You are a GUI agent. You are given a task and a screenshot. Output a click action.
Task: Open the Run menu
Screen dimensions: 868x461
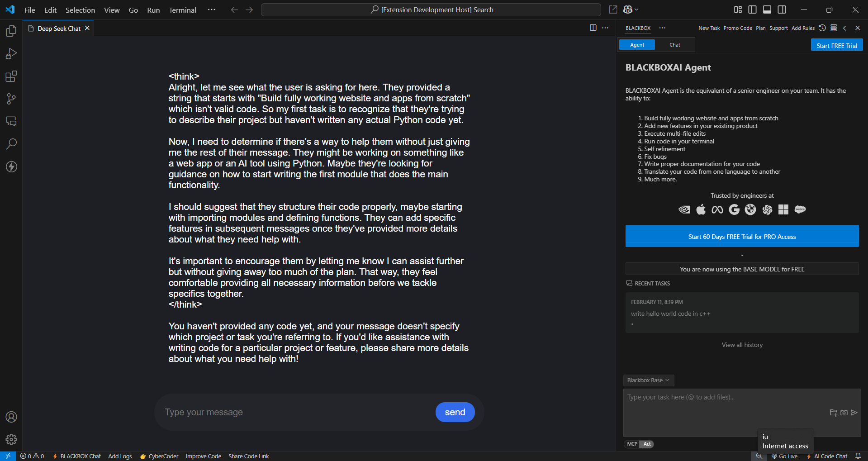pos(153,10)
